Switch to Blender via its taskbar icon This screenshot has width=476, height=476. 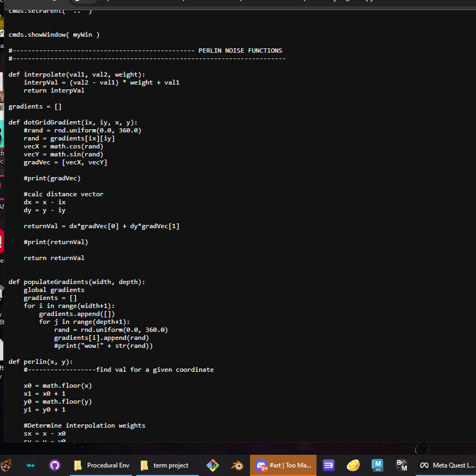point(237,465)
